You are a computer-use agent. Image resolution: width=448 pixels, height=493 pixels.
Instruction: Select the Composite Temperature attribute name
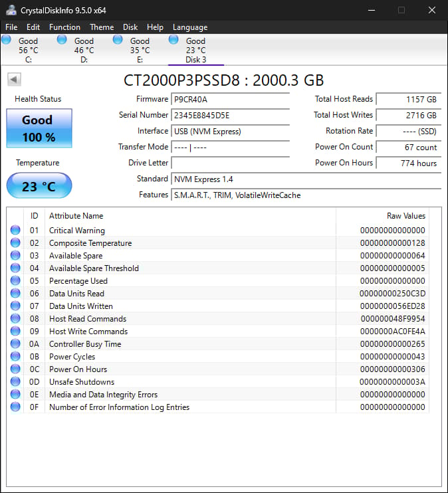tap(90, 243)
